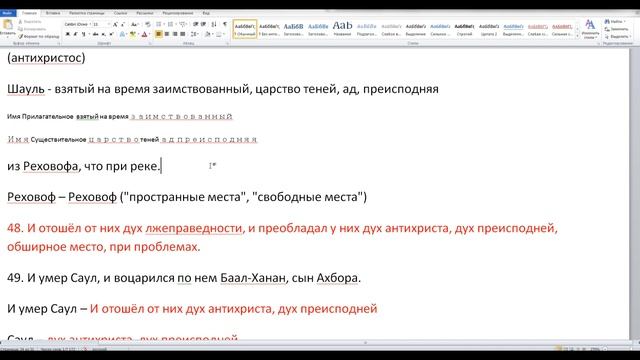The image size is (640, 360).
Task: Toggle underline formatting
Action: coord(84,35)
